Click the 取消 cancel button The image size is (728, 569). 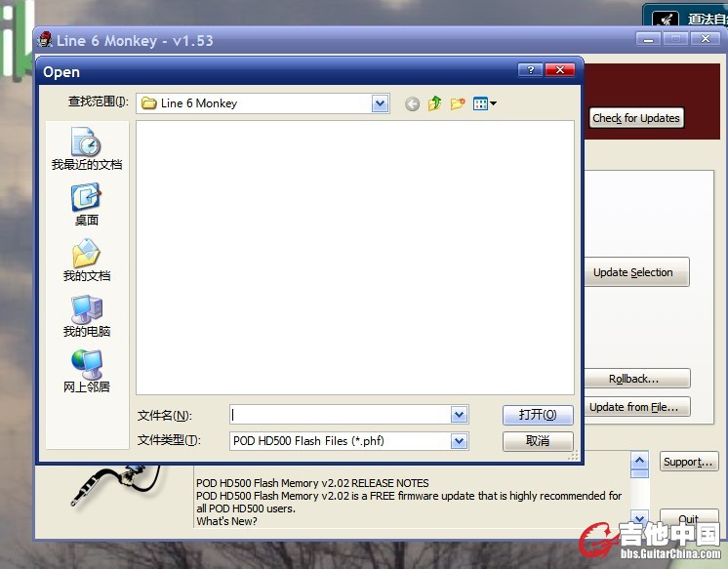coord(538,441)
